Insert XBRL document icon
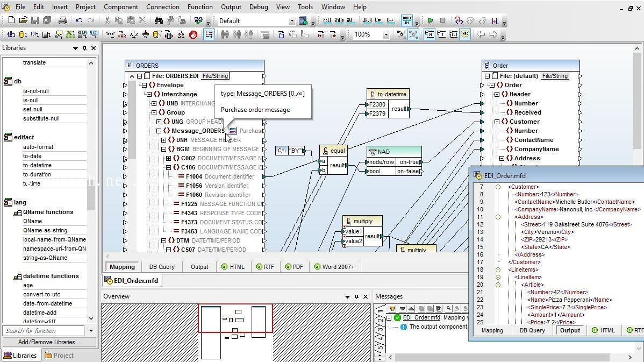Screen dimensions: 644x362 pyautogui.click(x=82, y=34)
